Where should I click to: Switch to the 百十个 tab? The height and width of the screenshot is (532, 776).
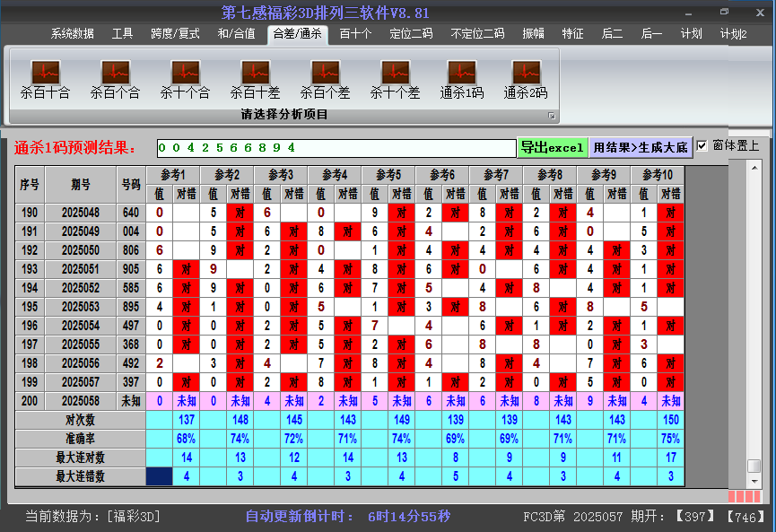click(x=355, y=34)
